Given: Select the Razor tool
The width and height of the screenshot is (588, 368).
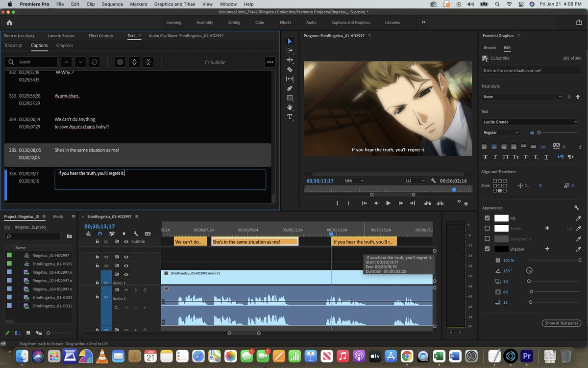Looking at the screenshot, I should (x=290, y=70).
